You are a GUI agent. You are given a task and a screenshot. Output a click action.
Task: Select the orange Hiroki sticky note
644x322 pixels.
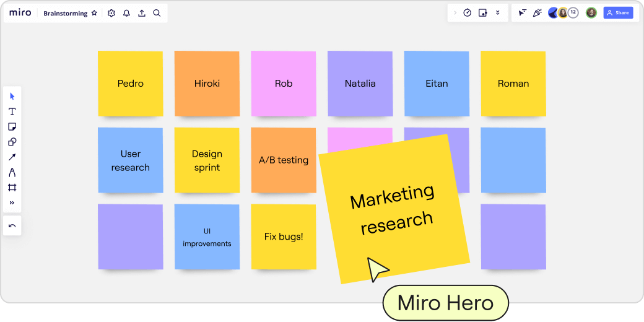[x=207, y=84]
